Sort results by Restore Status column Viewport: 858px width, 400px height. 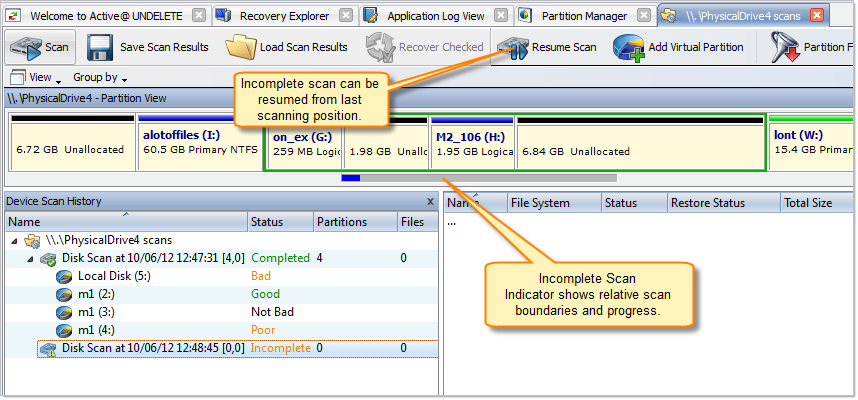pyautogui.click(x=724, y=203)
